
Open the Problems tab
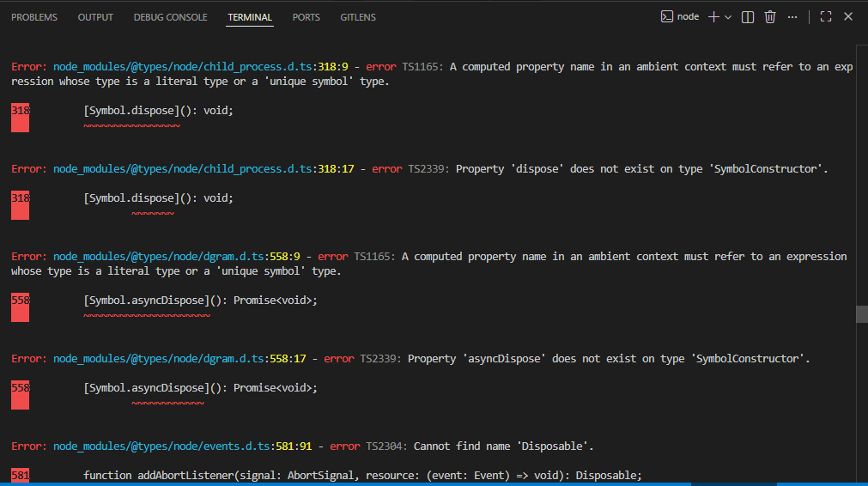point(34,17)
